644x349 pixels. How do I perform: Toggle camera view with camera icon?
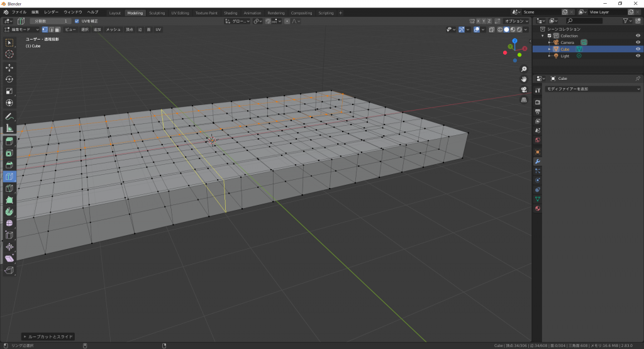coord(524,89)
